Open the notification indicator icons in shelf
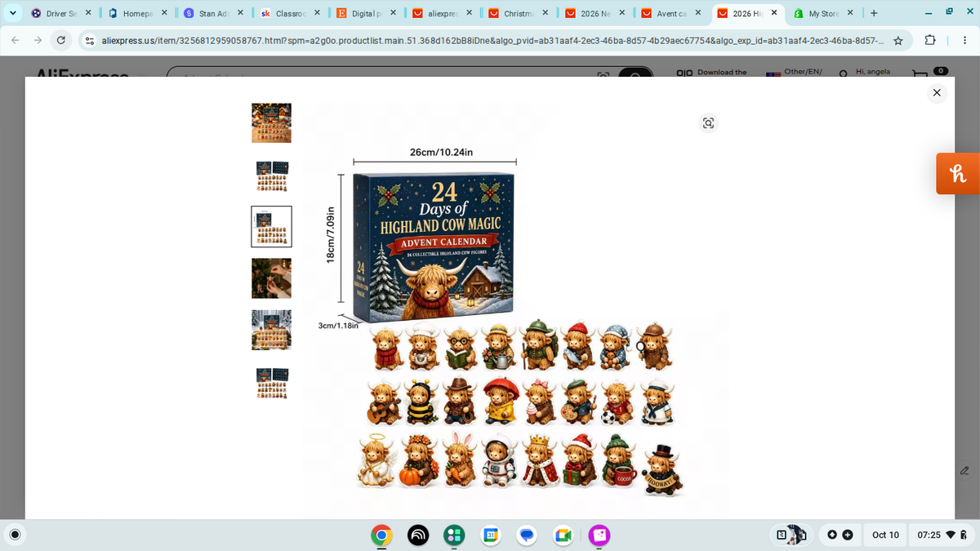Image resolution: width=980 pixels, height=551 pixels. pos(840,535)
